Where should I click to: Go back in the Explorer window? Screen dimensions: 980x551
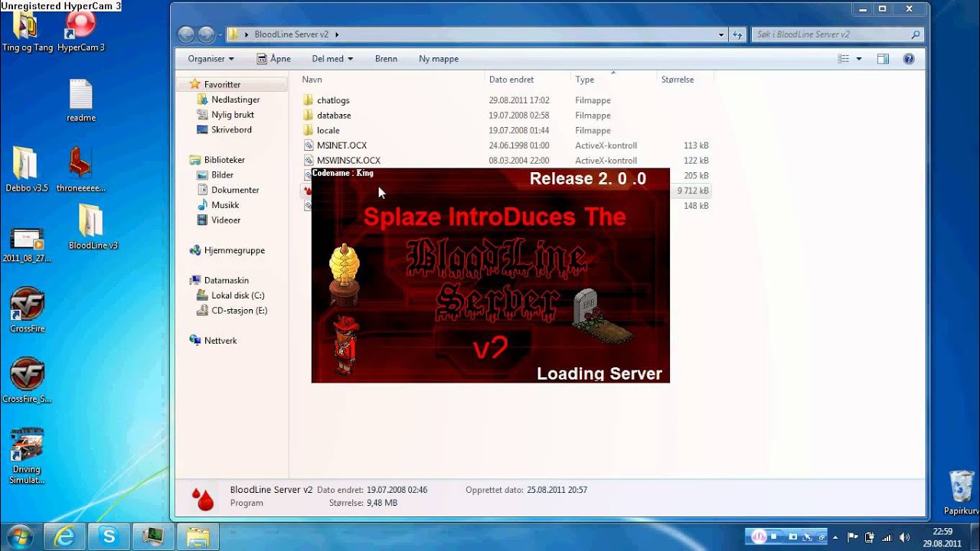pos(186,34)
